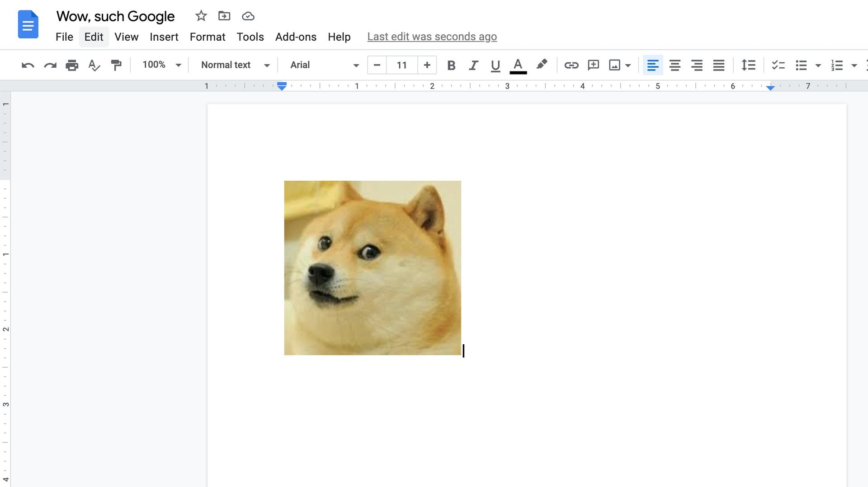The width and height of the screenshot is (868, 487).
Task: Check cloud save status icon
Action: pyautogui.click(x=248, y=16)
